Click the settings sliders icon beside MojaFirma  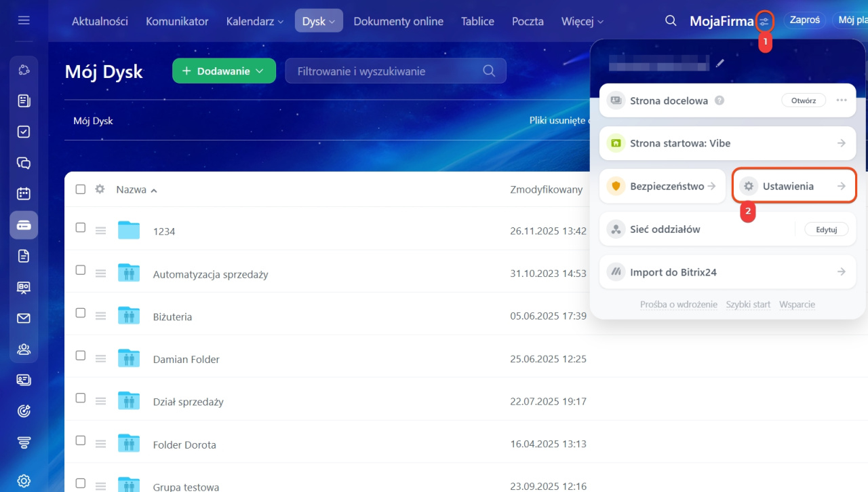point(764,21)
